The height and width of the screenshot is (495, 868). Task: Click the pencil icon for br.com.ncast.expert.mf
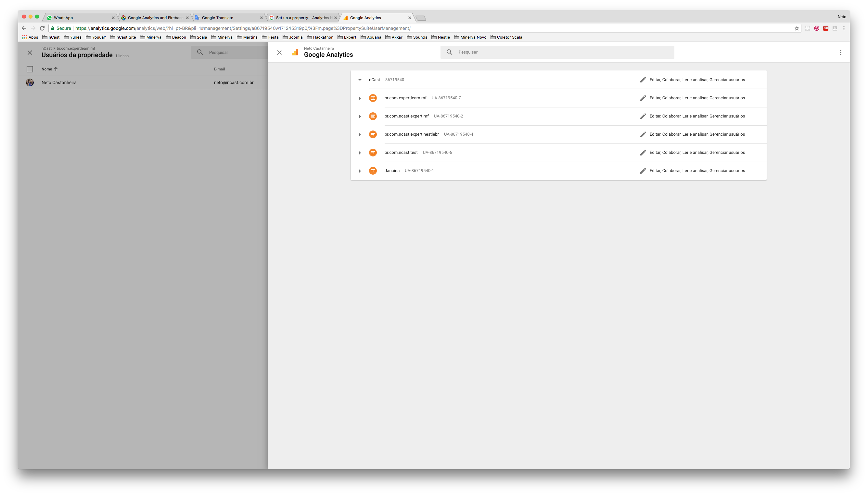pos(643,116)
